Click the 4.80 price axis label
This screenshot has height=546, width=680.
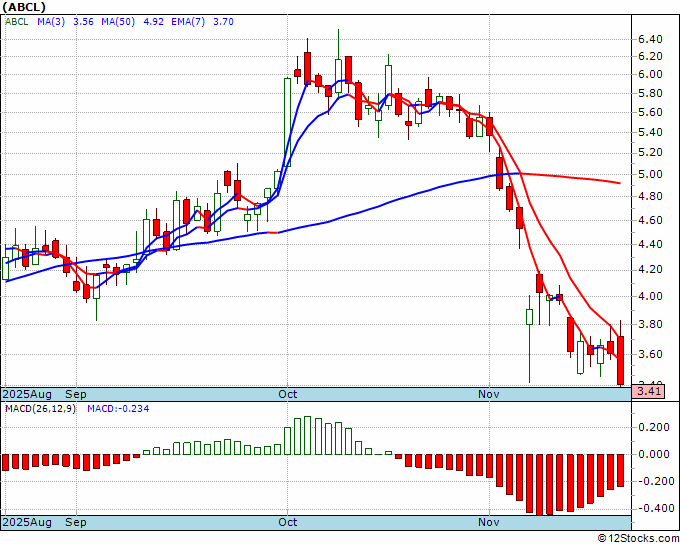click(650, 196)
